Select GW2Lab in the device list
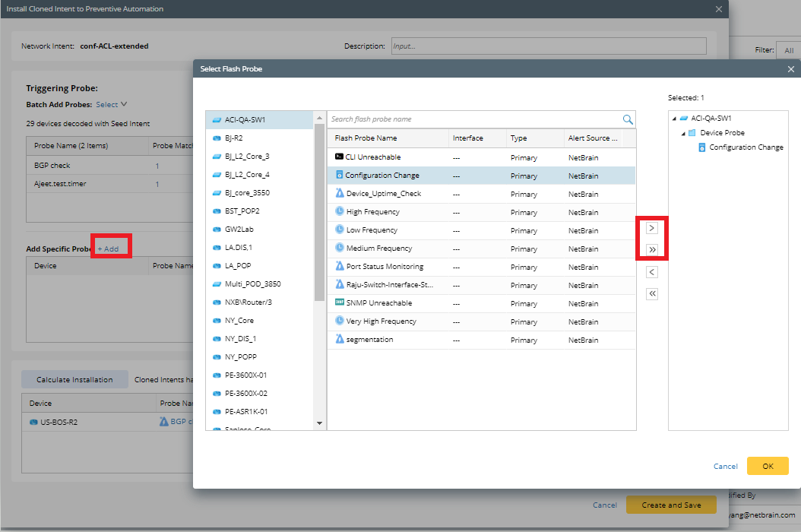Screen dimensions: 801x532 click(259, 229)
